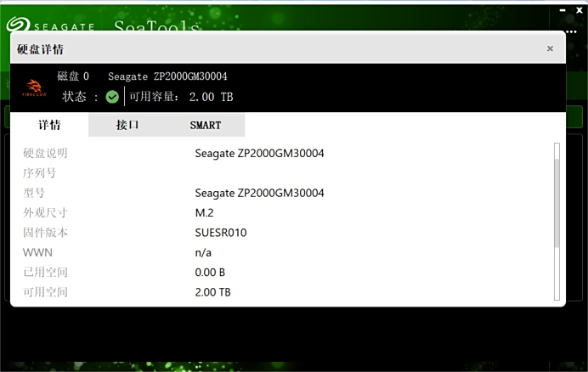Click the 磁盘 0 label in header
Image resolution: width=588 pixels, height=372 pixels.
(73, 76)
